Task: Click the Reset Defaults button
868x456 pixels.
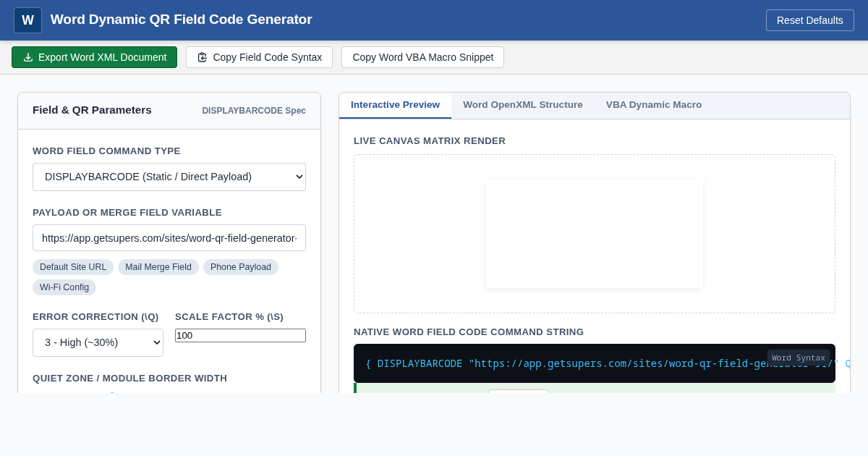Action: (x=810, y=20)
